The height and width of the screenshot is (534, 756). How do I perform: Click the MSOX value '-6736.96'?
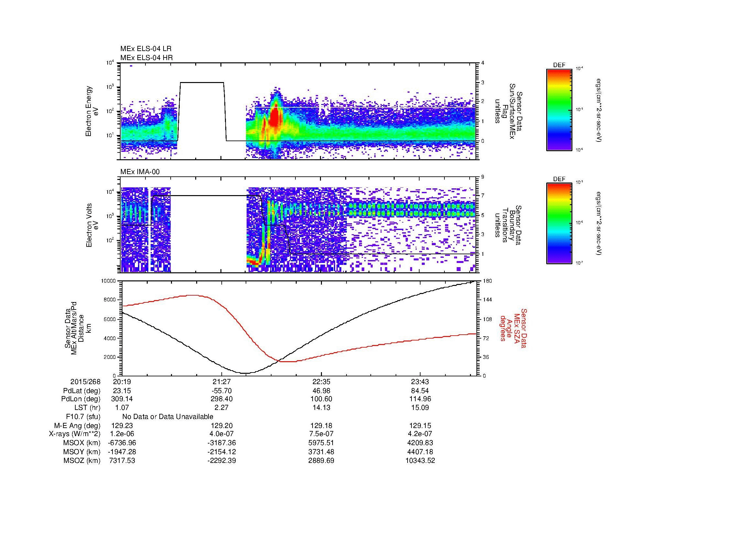(x=122, y=443)
